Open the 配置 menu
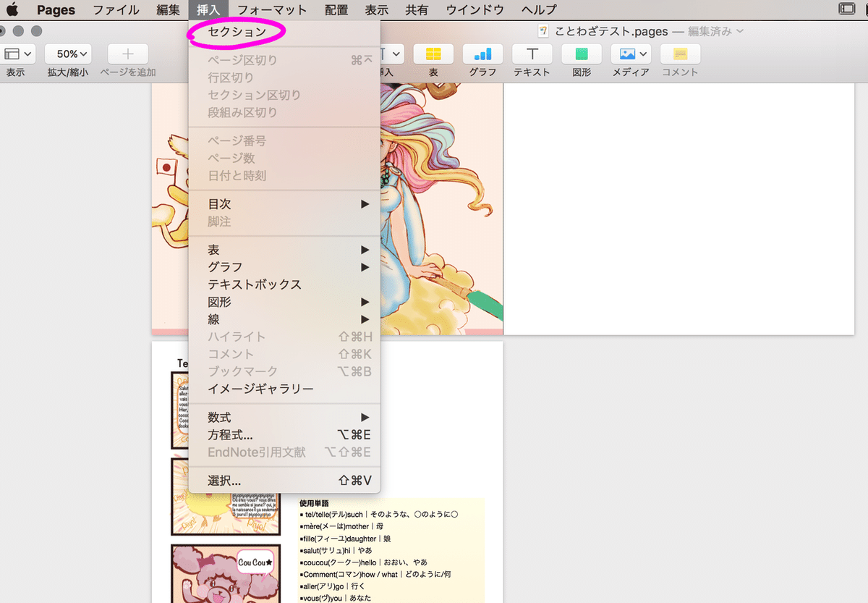Image resolution: width=868 pixels, height=603 pixels. coord(336,9)
